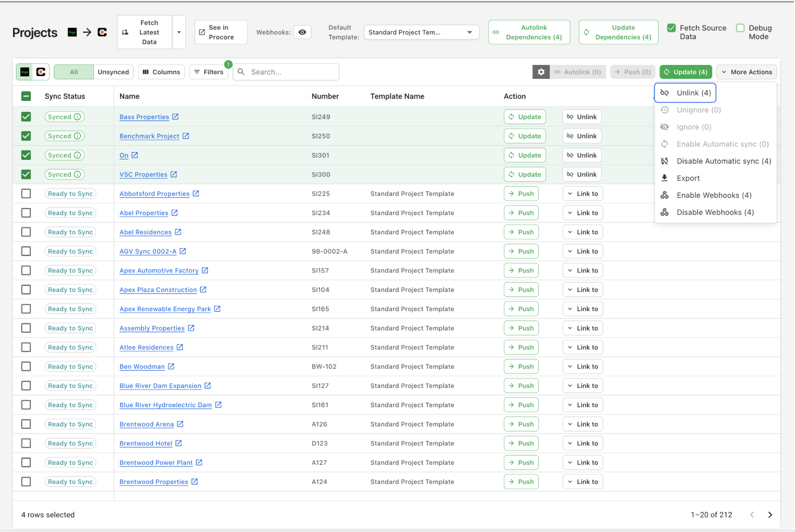The height and width of the screenshot is (532, 795).
Task: Select the Abbotsford Properties row checkbox
Action: (26, 194)
